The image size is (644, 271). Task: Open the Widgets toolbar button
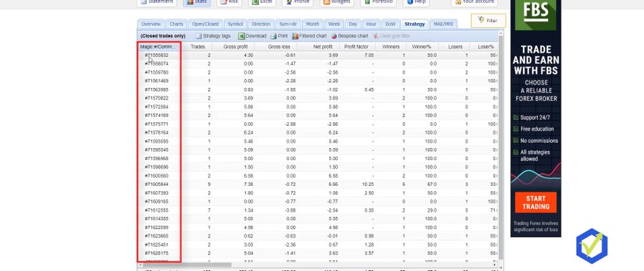(x=337, y=2)
